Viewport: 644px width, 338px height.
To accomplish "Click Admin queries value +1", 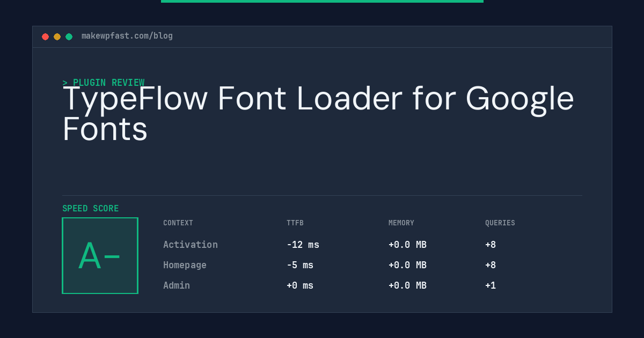I will coord(491,285).
